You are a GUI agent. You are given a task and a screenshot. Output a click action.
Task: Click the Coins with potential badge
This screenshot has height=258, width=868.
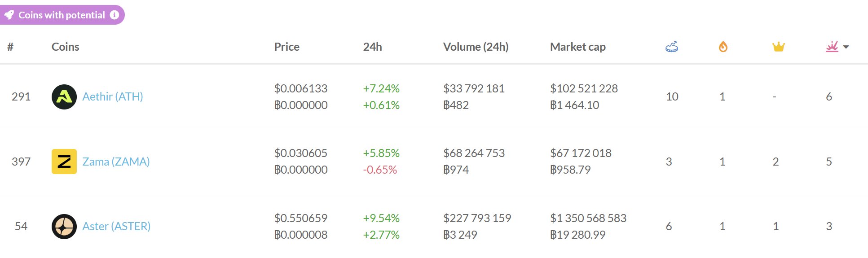pyautogui.click(x=62, y=15)
